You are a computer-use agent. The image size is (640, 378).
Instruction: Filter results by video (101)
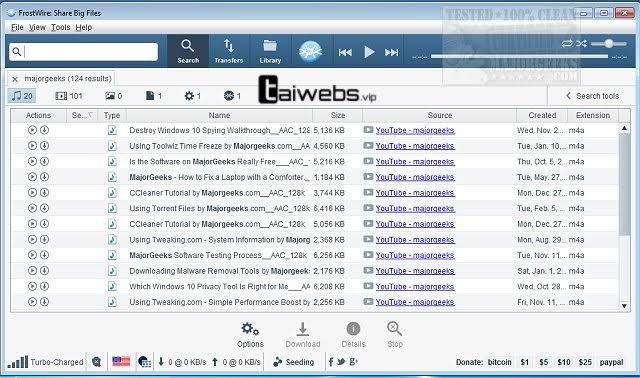tap(69, 96)
